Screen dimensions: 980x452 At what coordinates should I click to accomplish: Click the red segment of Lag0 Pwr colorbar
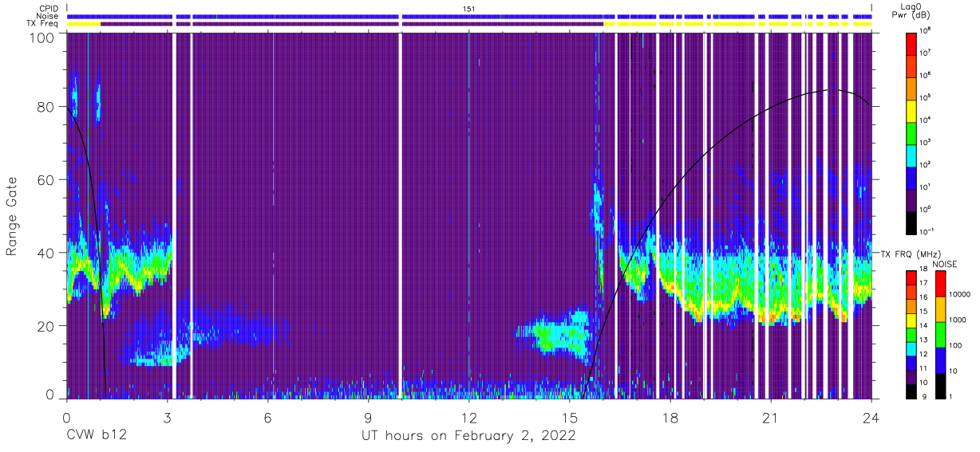tap(913, 43)
